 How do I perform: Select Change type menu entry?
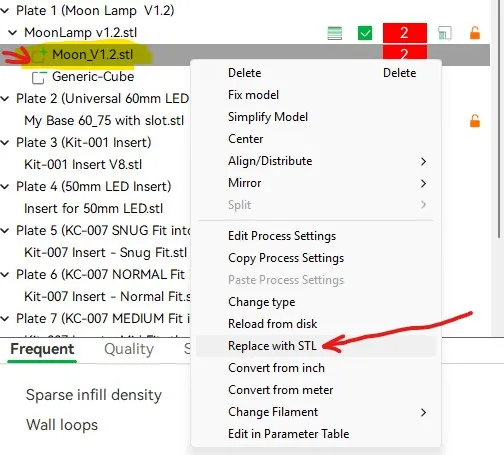coord(316,302)
